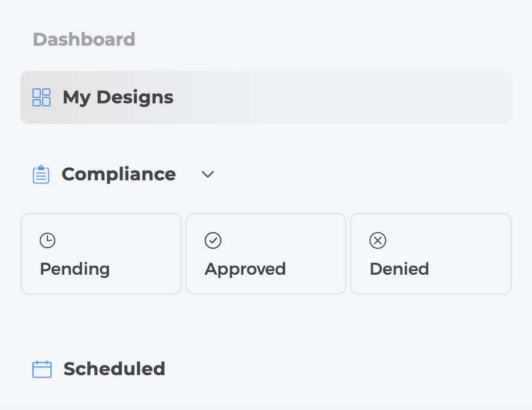
Task: Click the Denied X circle icon
Action: click(x=378, y=240)
